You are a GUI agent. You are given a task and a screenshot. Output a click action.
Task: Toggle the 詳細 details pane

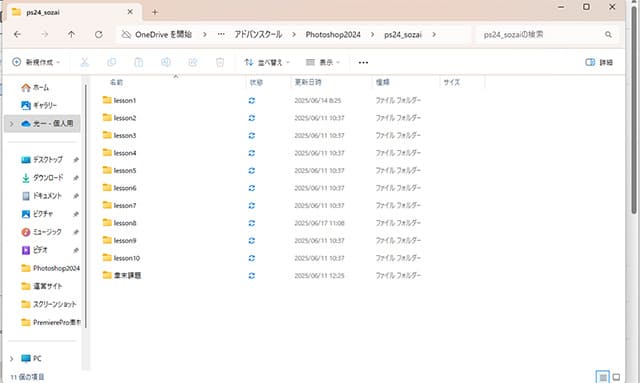(599, 62)
